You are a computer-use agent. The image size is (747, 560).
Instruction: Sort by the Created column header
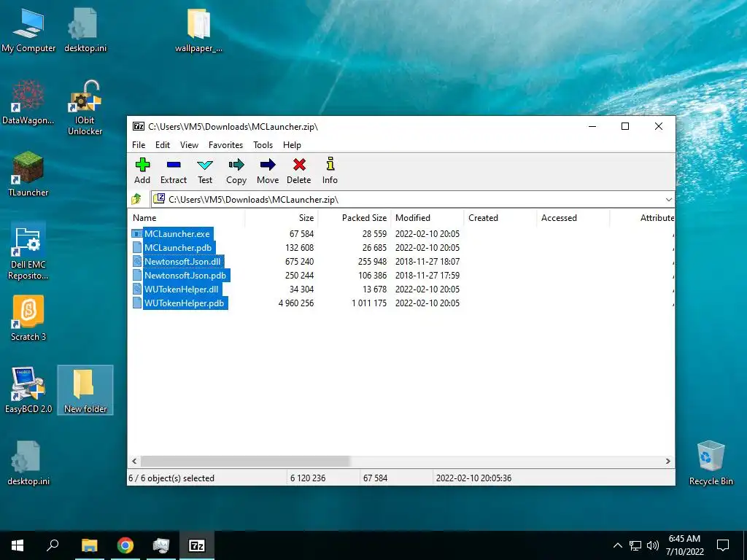pyautogui.click(x=500, y=217)
